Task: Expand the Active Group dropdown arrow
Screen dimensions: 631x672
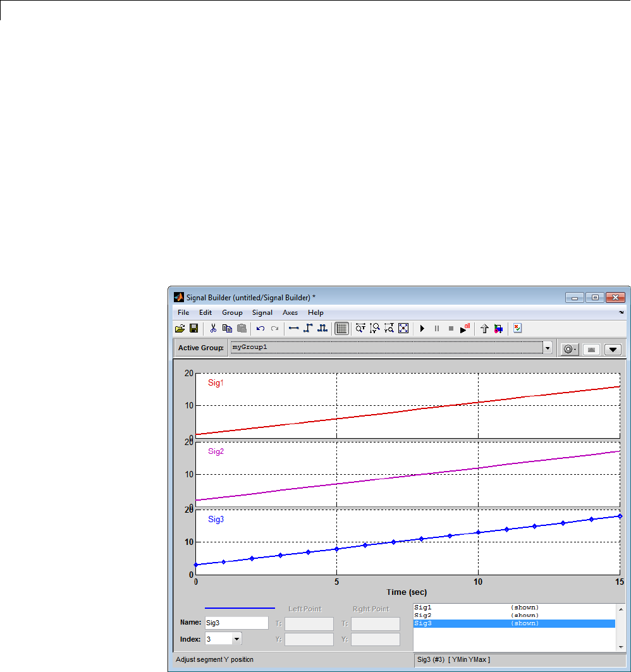Action: coord(548,348)
